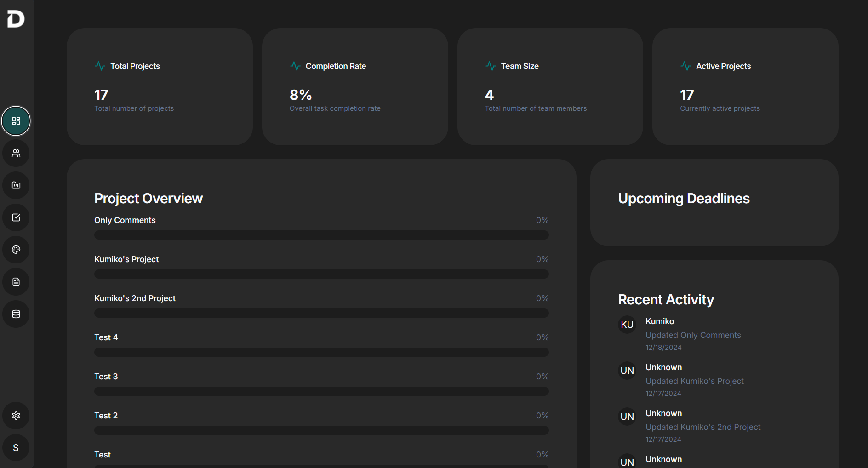Click the Kumiko name in Recent Activity

tap(660, 321)
